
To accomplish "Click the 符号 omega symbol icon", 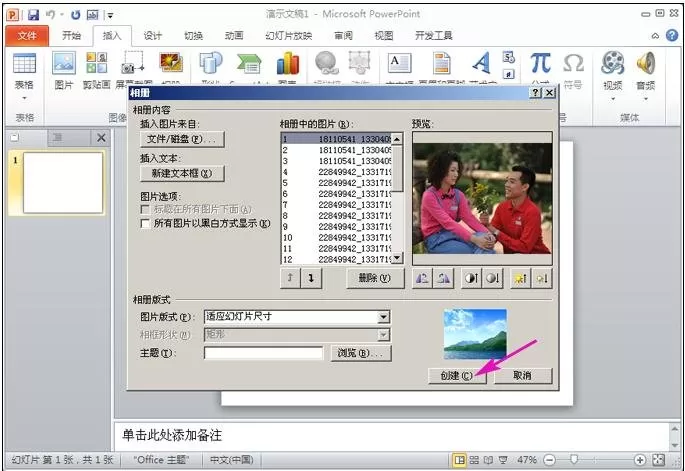I will coord(573,63).
